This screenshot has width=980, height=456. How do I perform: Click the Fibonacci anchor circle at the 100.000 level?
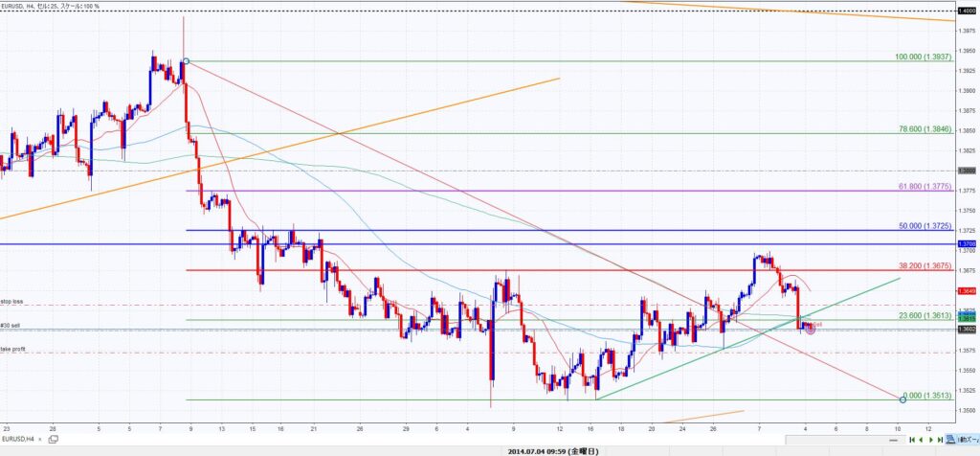tap(187, 61)
